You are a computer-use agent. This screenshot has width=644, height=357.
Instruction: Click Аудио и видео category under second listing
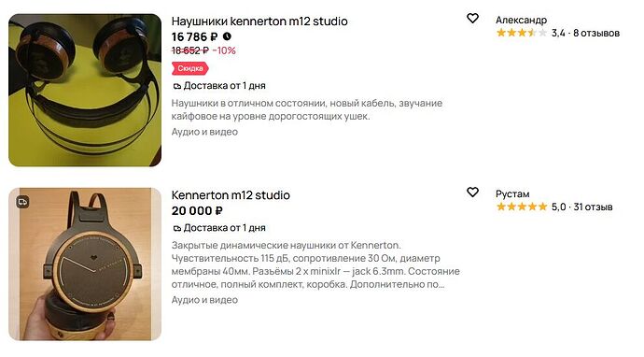click(204, 300)
